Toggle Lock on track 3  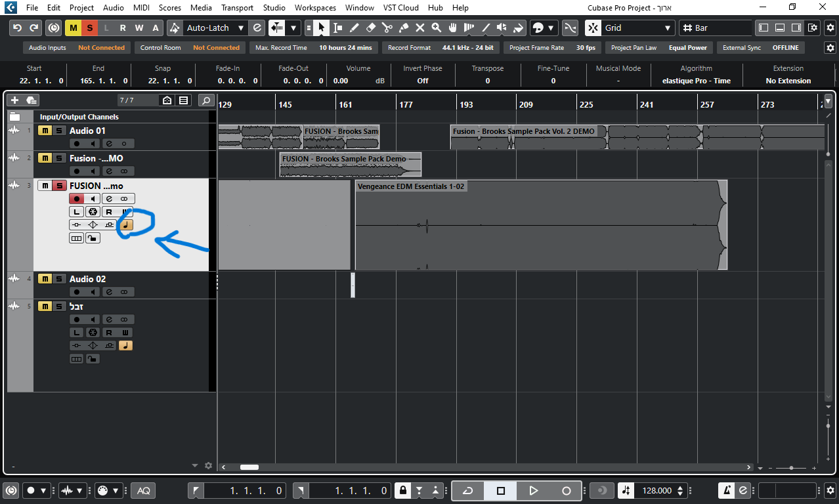[93, 238]
